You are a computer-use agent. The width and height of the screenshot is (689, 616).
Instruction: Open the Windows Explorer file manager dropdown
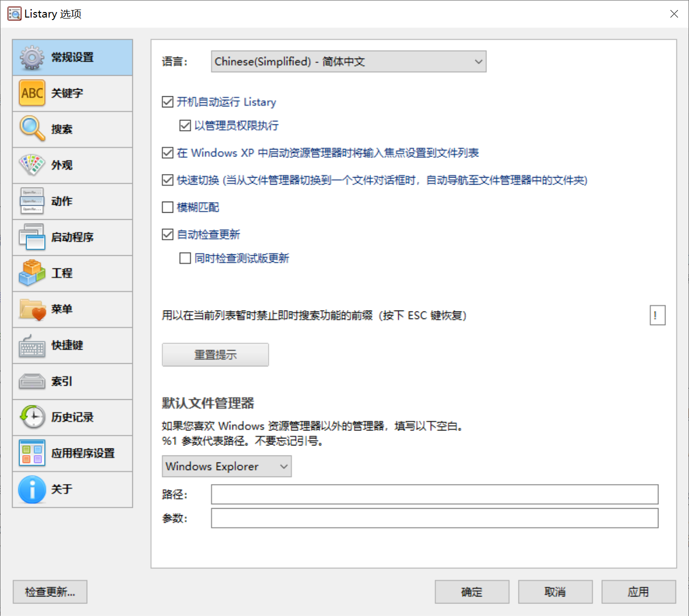click(x=227, y=467)
